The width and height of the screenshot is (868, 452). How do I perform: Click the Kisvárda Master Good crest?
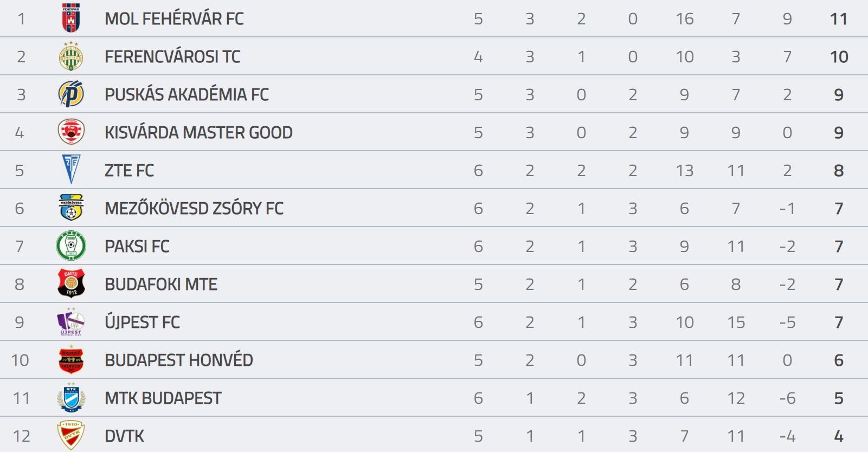coord(71,132)
